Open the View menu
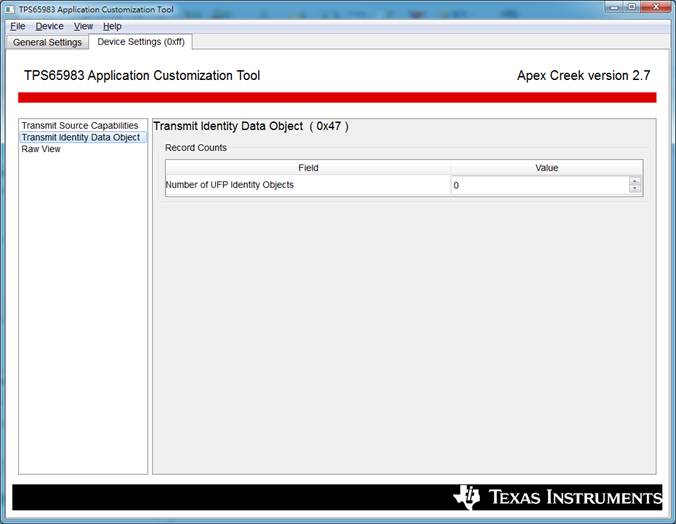Screen dimensions: 676x524 click(83, 26)
